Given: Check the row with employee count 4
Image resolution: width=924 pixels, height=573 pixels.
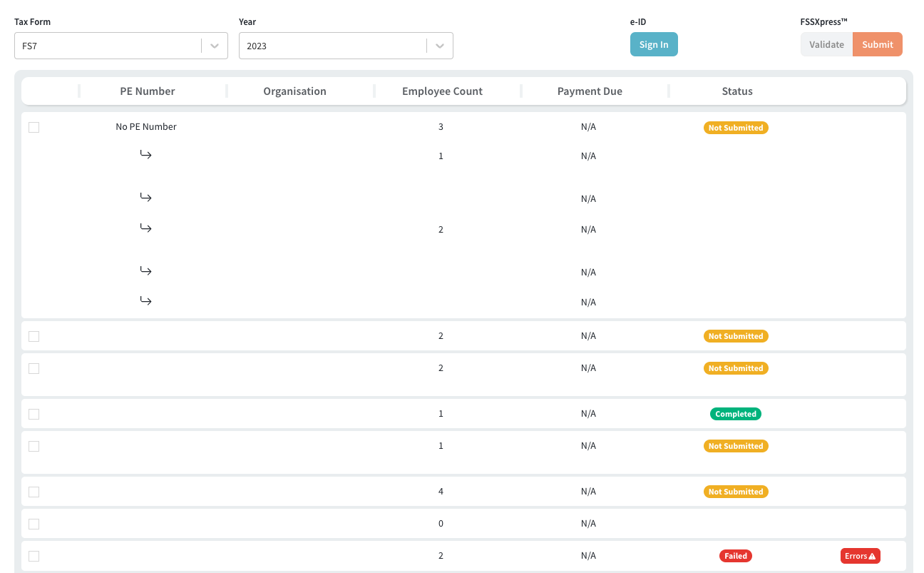Looking at the screenshot, I should 34,492.
